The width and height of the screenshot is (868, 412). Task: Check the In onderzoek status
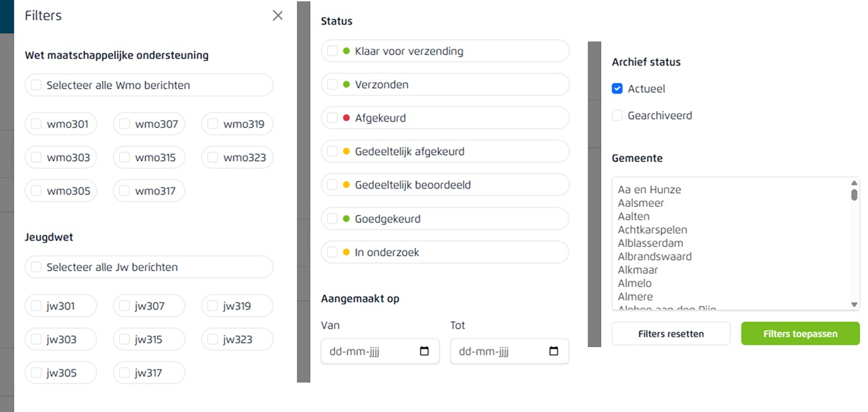[x=332, y=252]
